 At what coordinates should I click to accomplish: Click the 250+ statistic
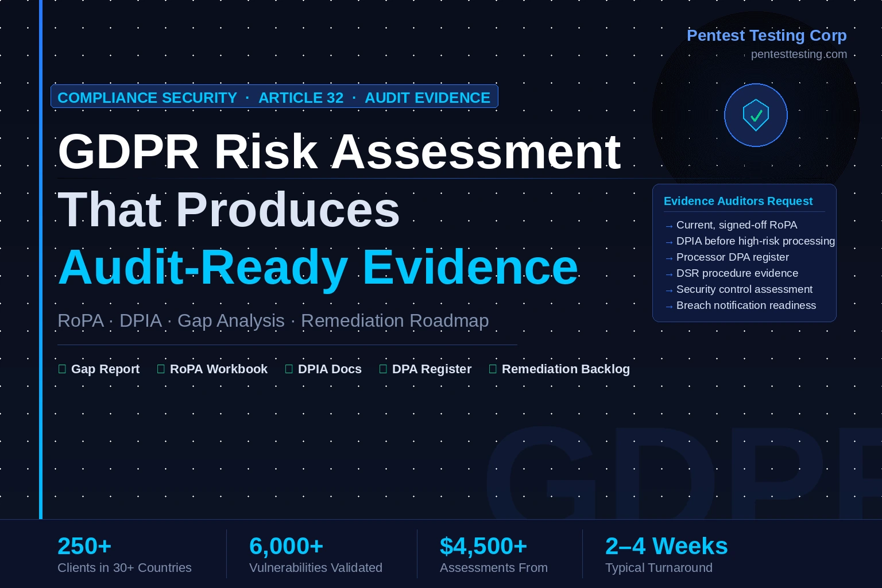click(84, 546)
